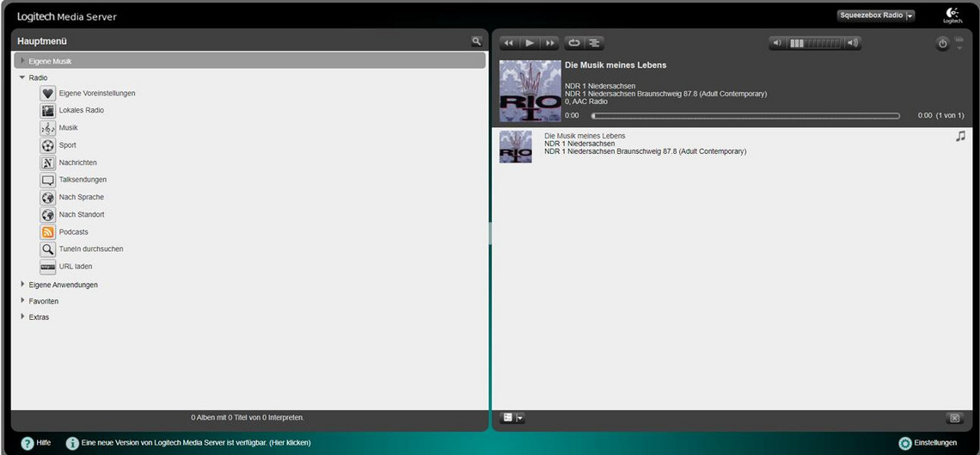Click the Radio menu label
Image resolution: width=980 pixels, height=455 pixels.
(x=38, y=77)
